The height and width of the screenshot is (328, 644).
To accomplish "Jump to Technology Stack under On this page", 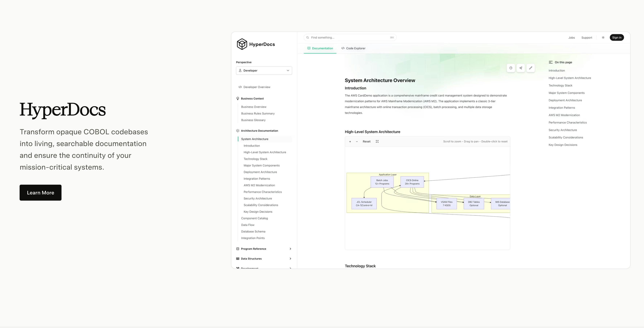I will click(x=560, y=86).
